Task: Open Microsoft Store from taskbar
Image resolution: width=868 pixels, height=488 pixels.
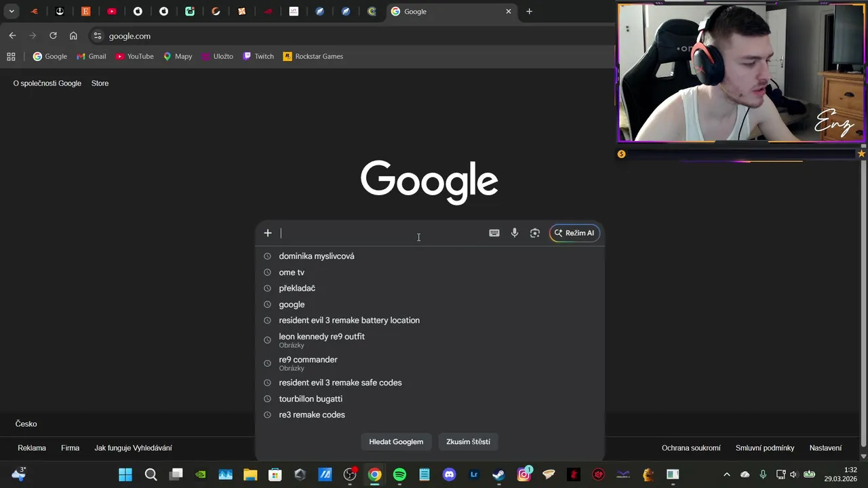Action: click(x=275, y=474)
